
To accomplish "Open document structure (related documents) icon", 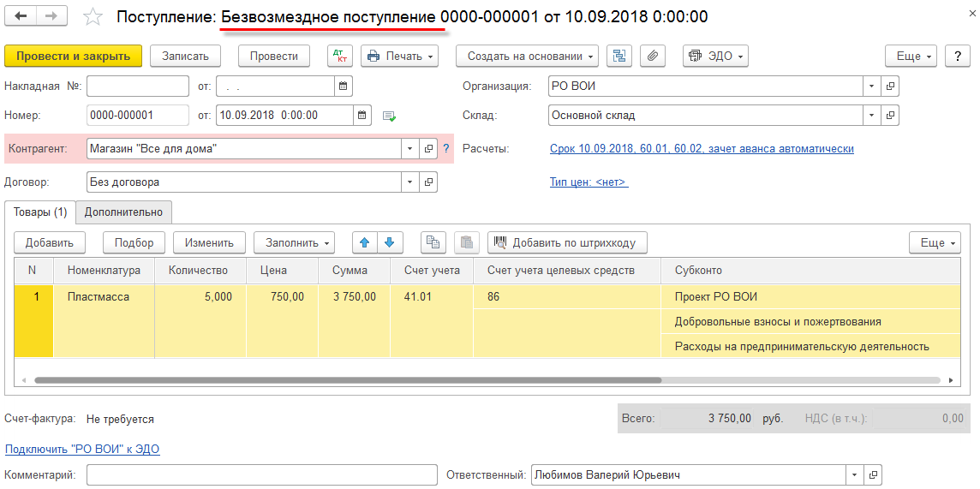I will pos(619,56).
